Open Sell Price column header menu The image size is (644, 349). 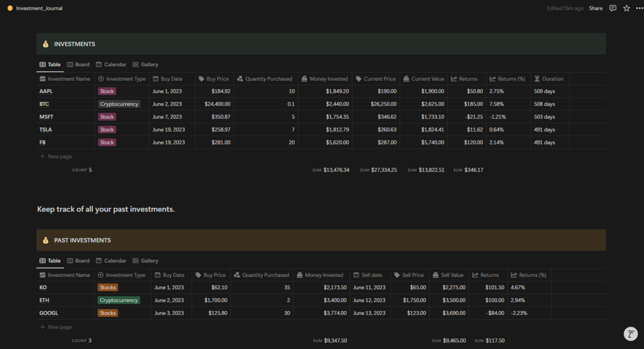409,275
